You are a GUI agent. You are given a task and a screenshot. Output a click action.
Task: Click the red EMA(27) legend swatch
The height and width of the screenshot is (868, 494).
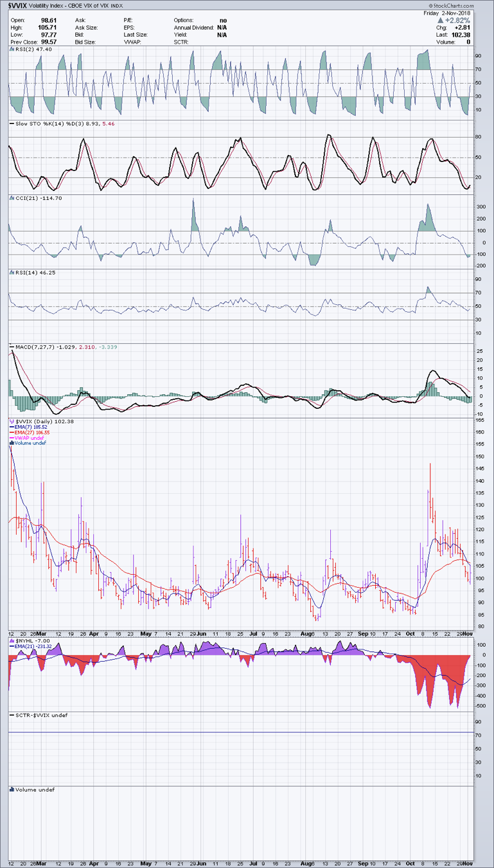pos(12,431)
